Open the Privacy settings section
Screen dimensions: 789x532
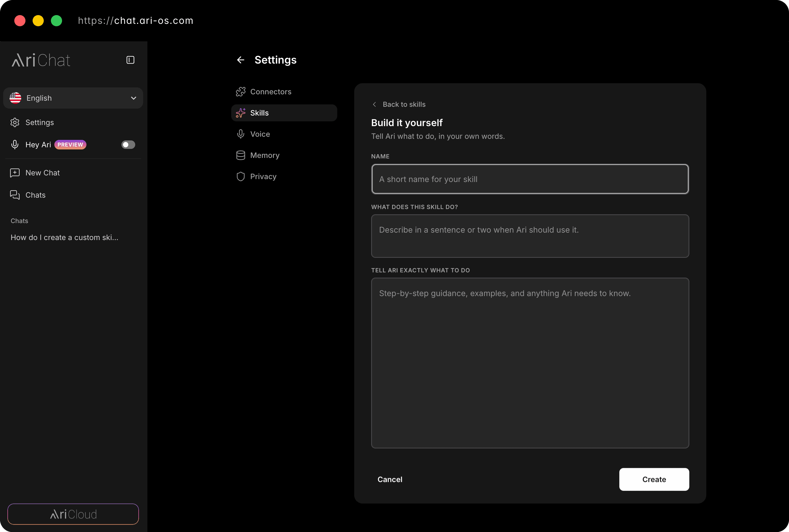pyautogui.click(x=284, y=176)
